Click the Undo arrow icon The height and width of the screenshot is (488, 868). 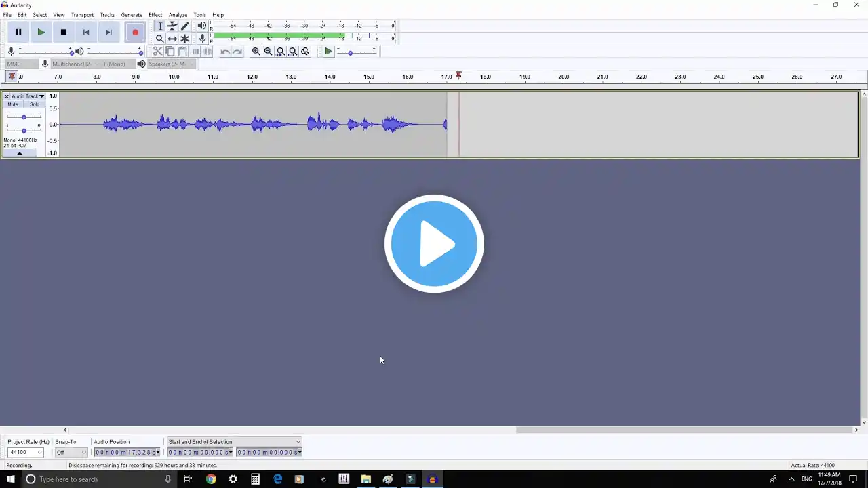click(225, 52)
